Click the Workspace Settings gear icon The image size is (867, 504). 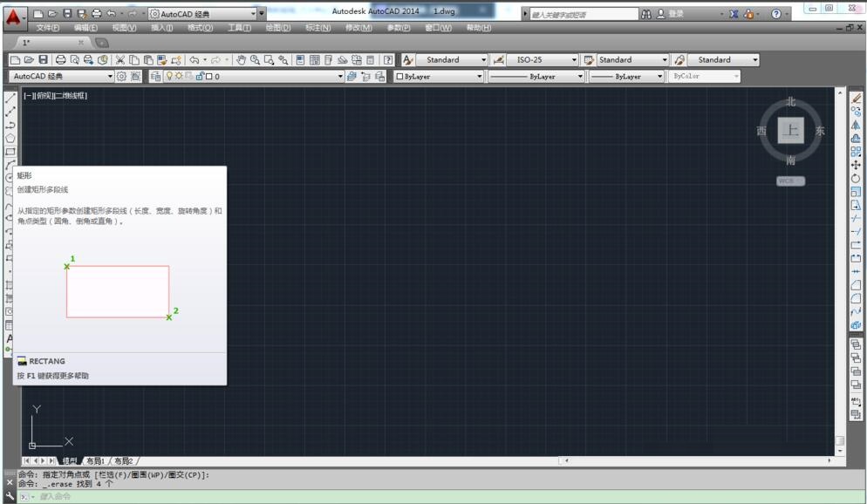point(121,76)
